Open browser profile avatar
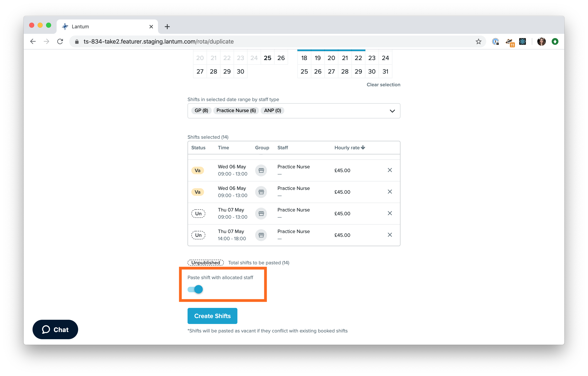This screenshot has width=588, height=376. pyautogui.click(x=541, y=42)
